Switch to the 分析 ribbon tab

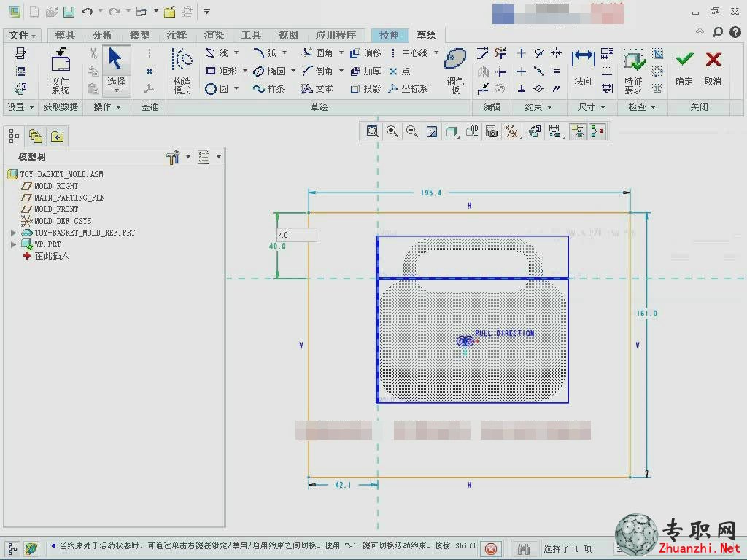[x=102, y=35]
